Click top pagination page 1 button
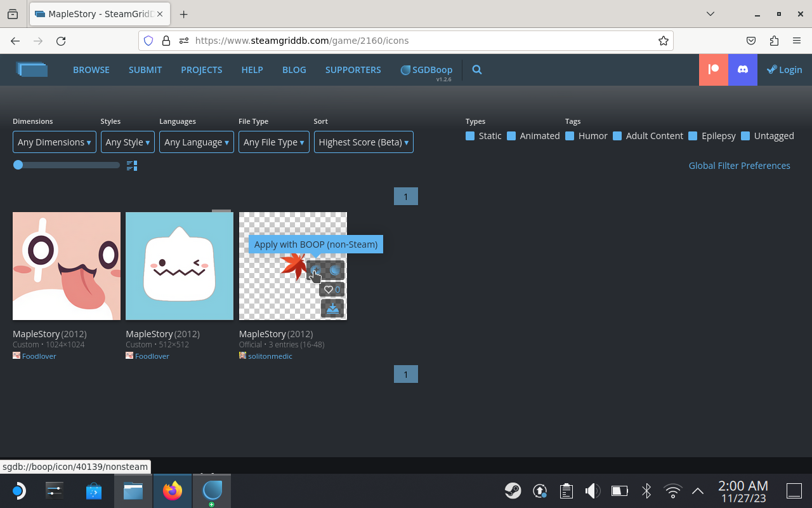812x508 pixels. click(406, 197)
